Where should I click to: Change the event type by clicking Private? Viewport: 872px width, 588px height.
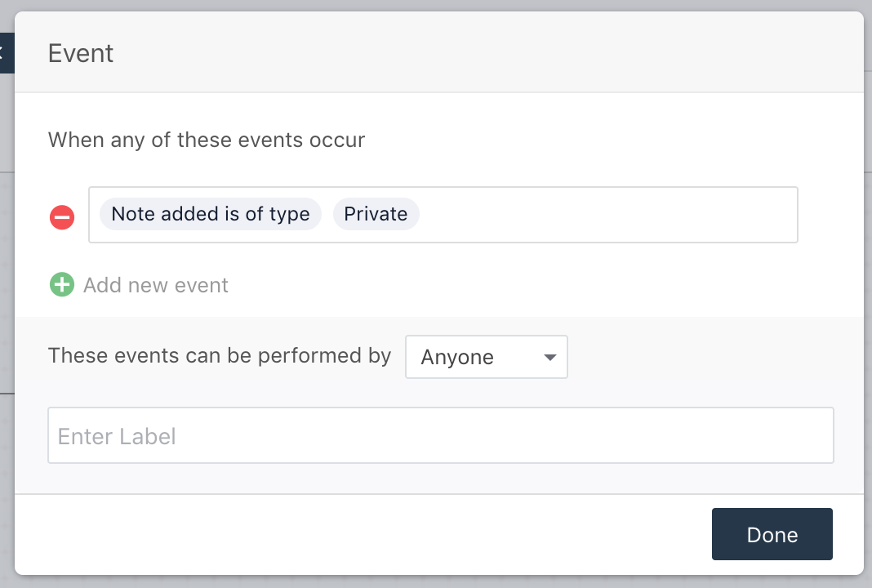[x=376, y=214]
